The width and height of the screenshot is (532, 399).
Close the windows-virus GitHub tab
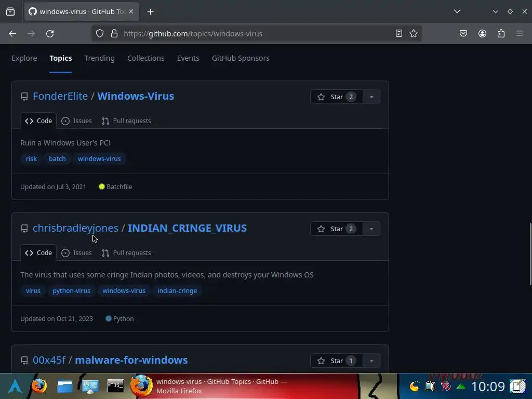(131, 11)
